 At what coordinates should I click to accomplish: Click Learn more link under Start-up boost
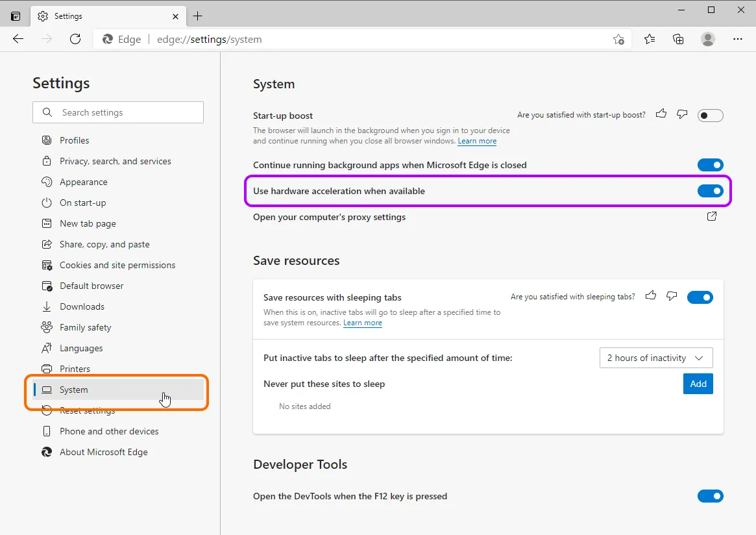477,141
